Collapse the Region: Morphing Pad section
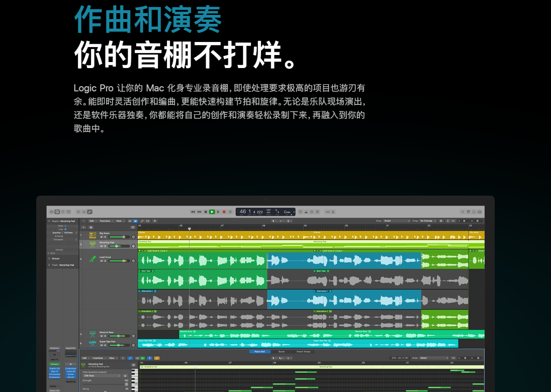The image size is (551, 392). pos(49,221)
